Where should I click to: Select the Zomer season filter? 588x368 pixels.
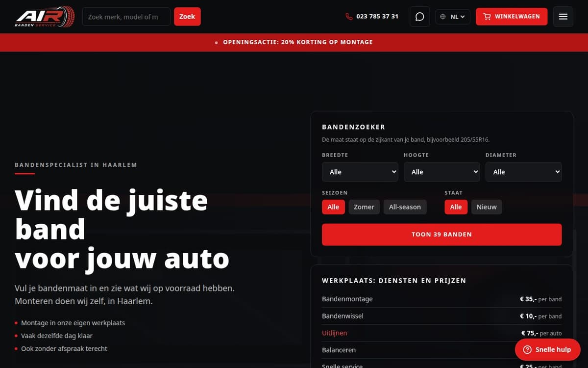click(364, 207)
